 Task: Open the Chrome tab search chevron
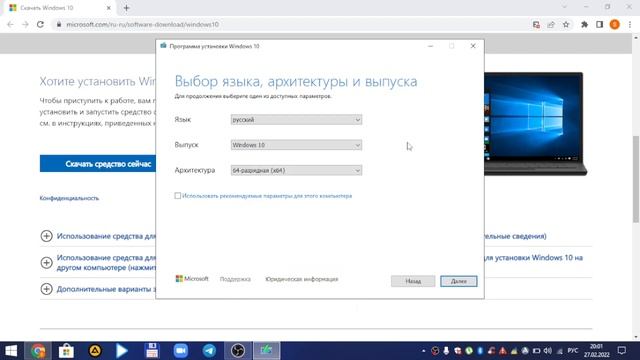(x=564, y=7)
